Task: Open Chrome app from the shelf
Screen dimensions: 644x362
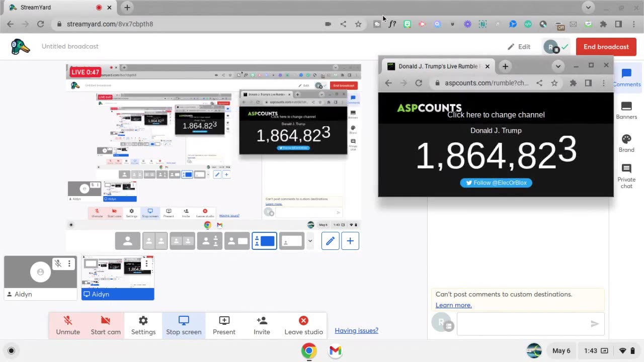Action: pyautogui.click(x=309, y=351)
